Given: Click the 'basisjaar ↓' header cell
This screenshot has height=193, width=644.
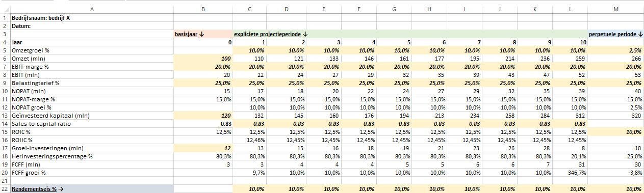Looking at the screenshot, I should coord(203,34).
